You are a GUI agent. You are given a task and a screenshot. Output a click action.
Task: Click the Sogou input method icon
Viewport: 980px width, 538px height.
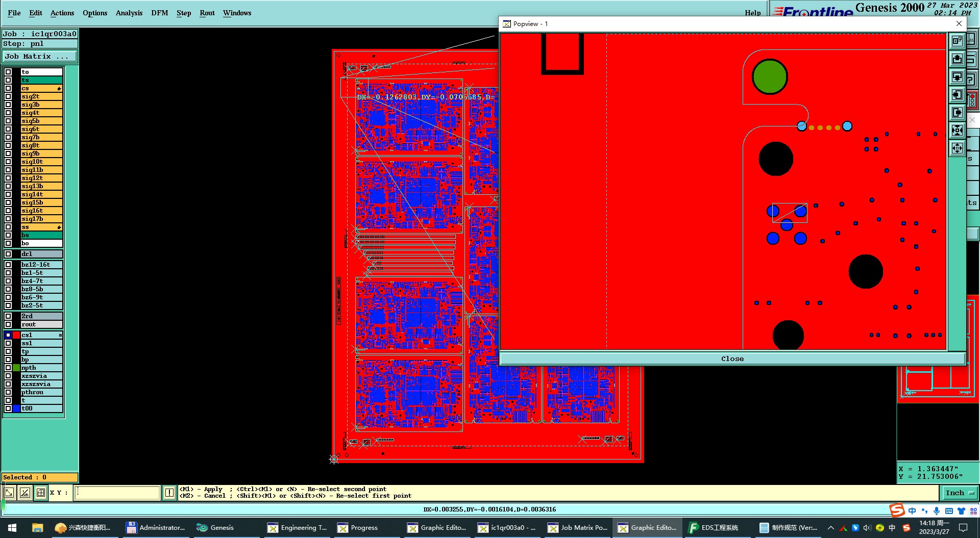tap(897, 510)
